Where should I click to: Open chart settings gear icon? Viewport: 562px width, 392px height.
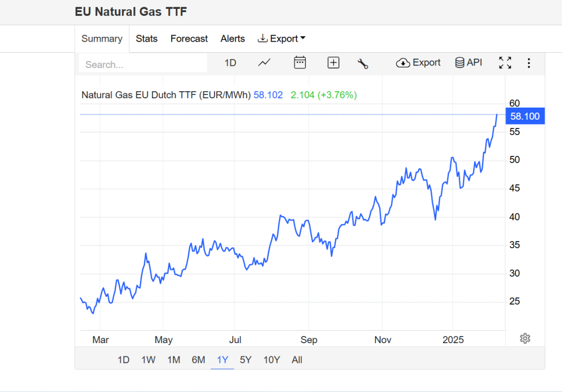pyautogui.click(x=525, y=338)
